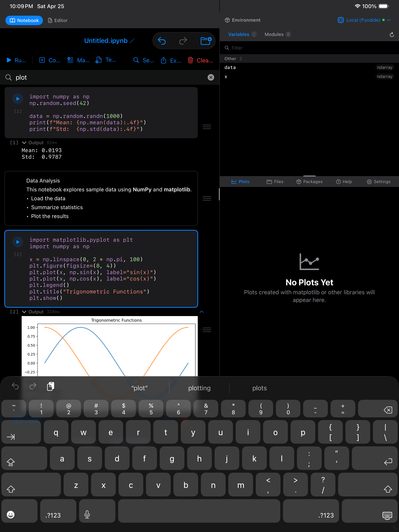Clear outputs with trash button

pyautogui.click(x=200, y=60)
